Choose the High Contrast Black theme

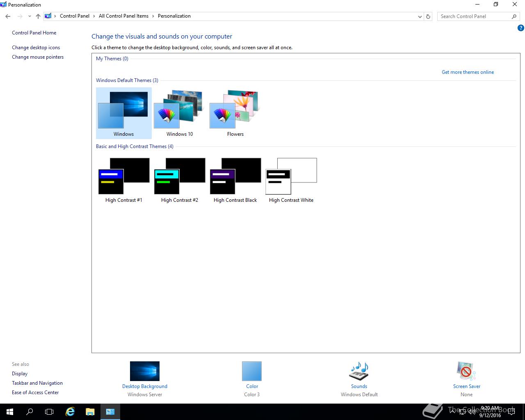click(x=235, y=180)
